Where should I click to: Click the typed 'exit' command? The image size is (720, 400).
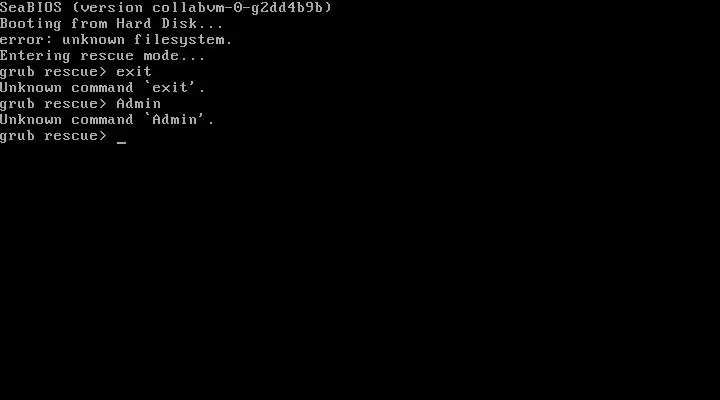coord(134,71)
